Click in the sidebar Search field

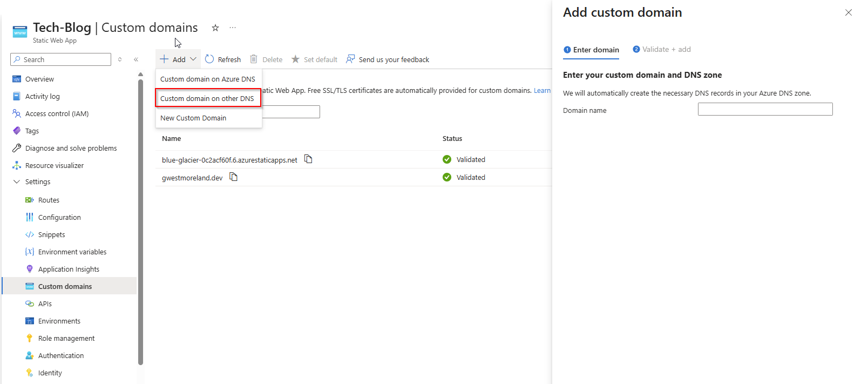tap(61, 59)
